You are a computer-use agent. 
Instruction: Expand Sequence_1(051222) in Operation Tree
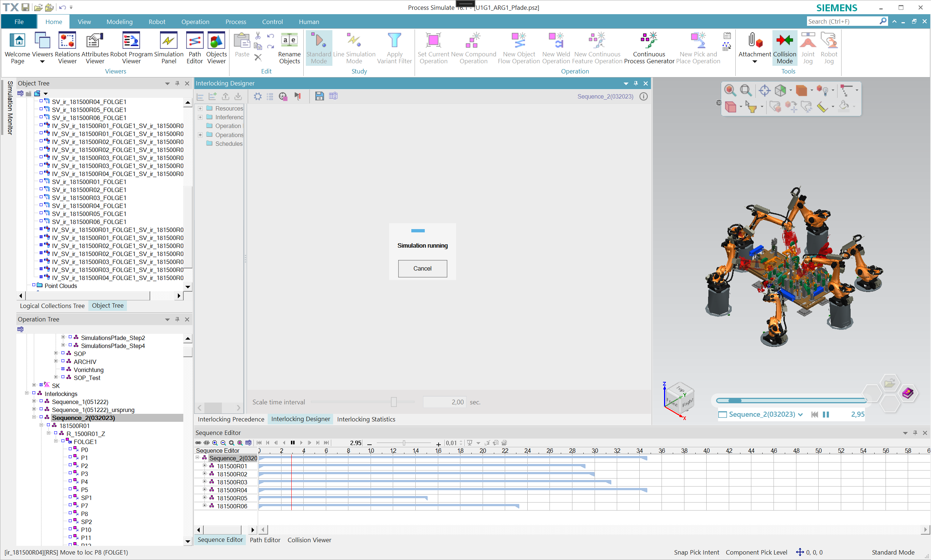tap(34, 401)
